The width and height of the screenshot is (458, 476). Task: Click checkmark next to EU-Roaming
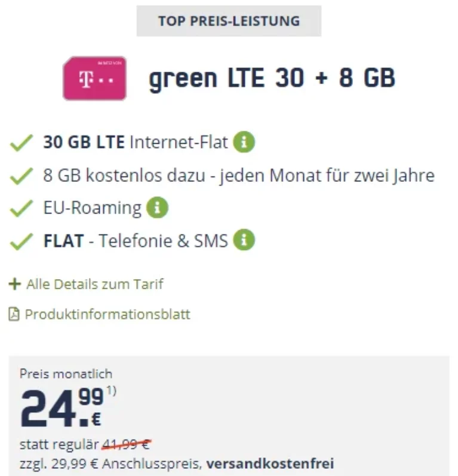click(x=22, y=209)
